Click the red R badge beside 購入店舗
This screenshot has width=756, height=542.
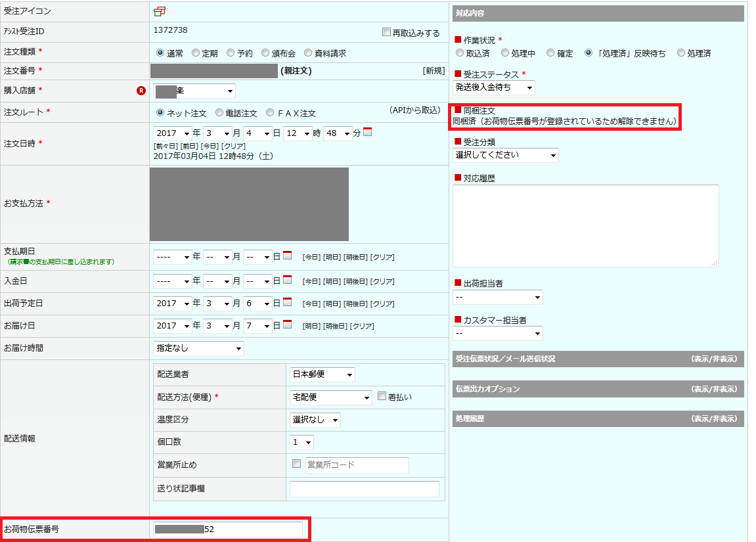tap(141, 91)
